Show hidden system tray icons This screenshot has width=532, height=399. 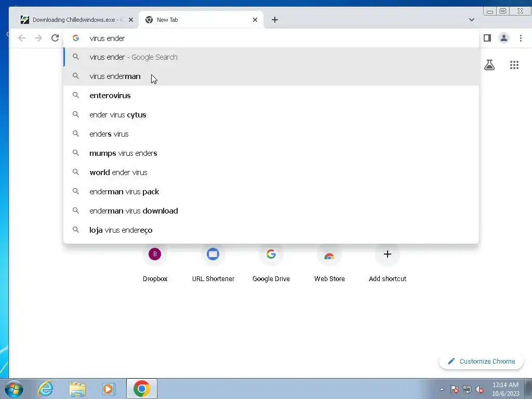coord(442,389)
